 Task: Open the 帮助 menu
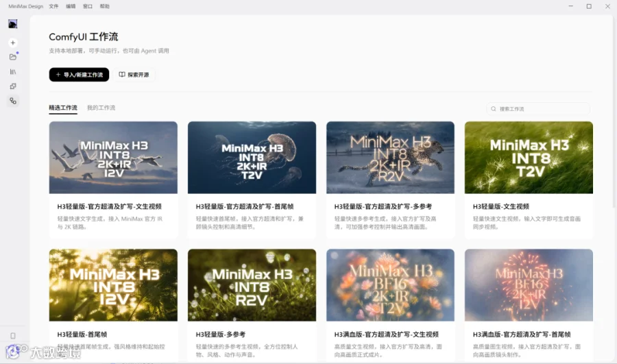(x=105, y=6)
